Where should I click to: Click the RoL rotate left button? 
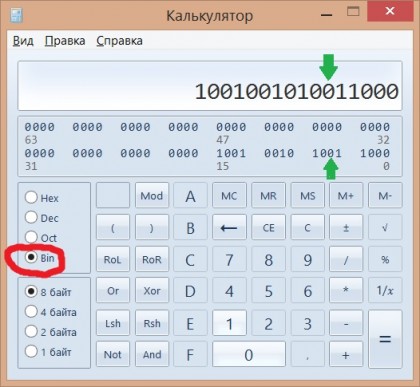113,259
